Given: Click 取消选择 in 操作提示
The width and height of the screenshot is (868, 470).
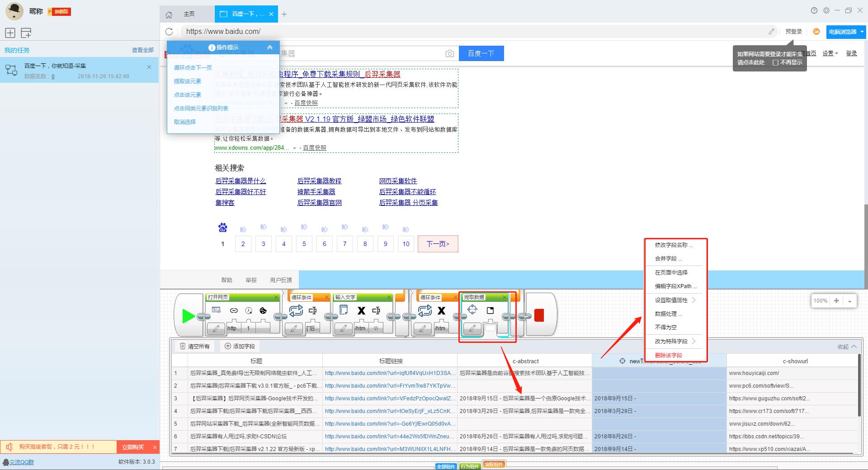Looking at the screenshot, I should (x=185, y=122).
